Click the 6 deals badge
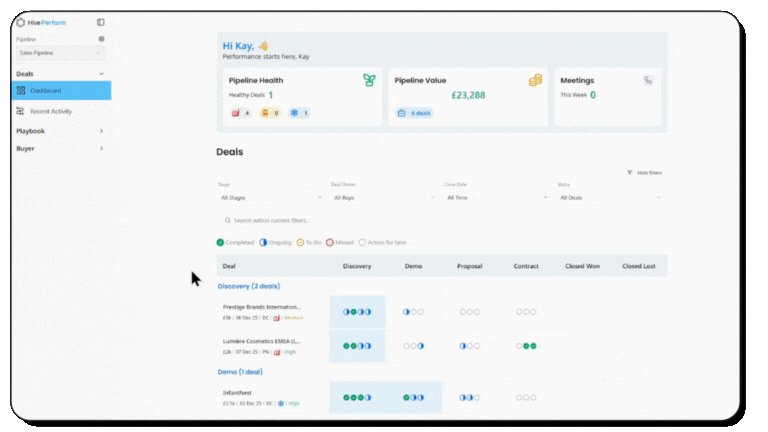Image resolution: width=768 pixels, height=432 pixels. (x=414, y=113)
